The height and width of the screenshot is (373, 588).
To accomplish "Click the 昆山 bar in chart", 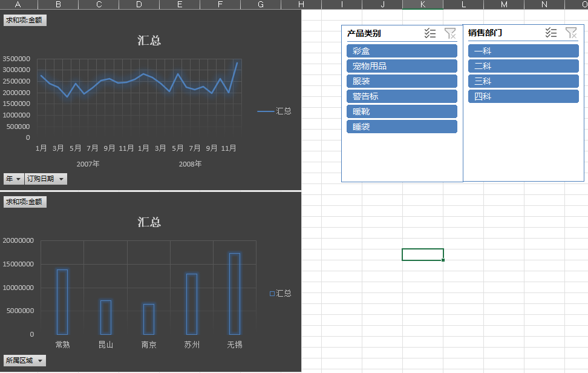I will click(x=106, y=317).
